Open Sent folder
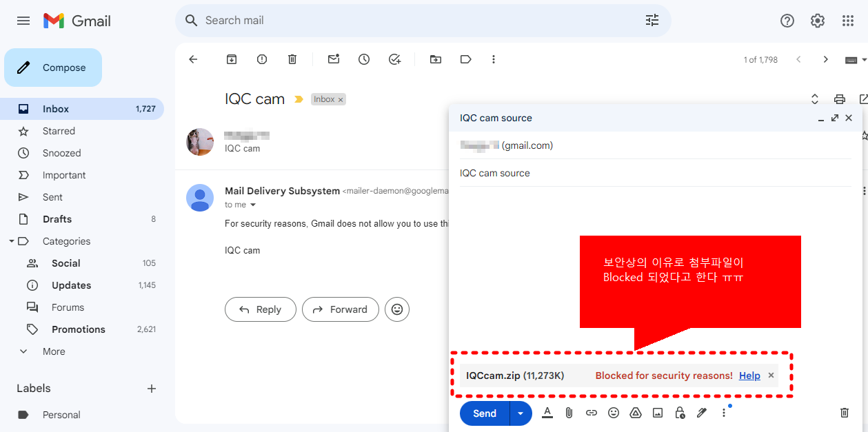Viewport: 868px width, 432px height. (82, 197)
